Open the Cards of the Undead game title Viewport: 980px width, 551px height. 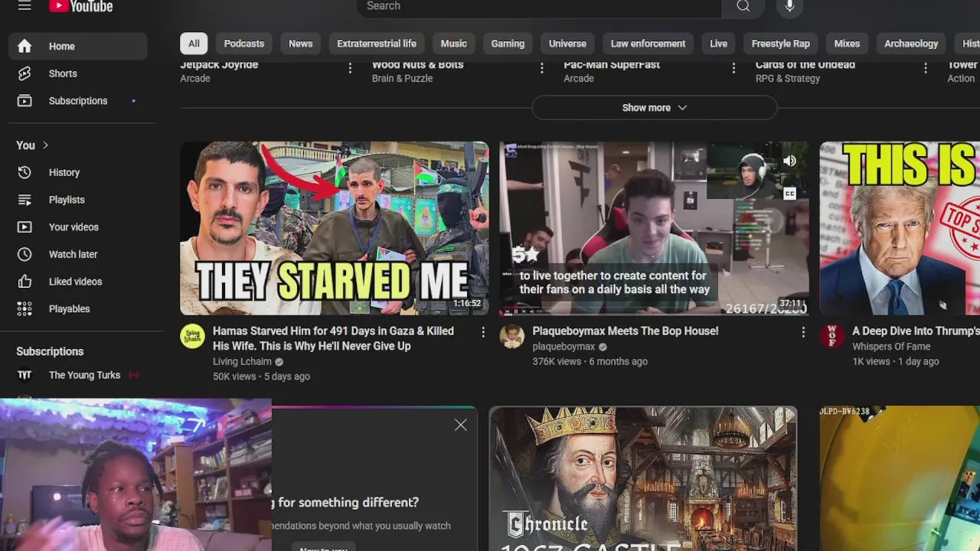(805, 64)
